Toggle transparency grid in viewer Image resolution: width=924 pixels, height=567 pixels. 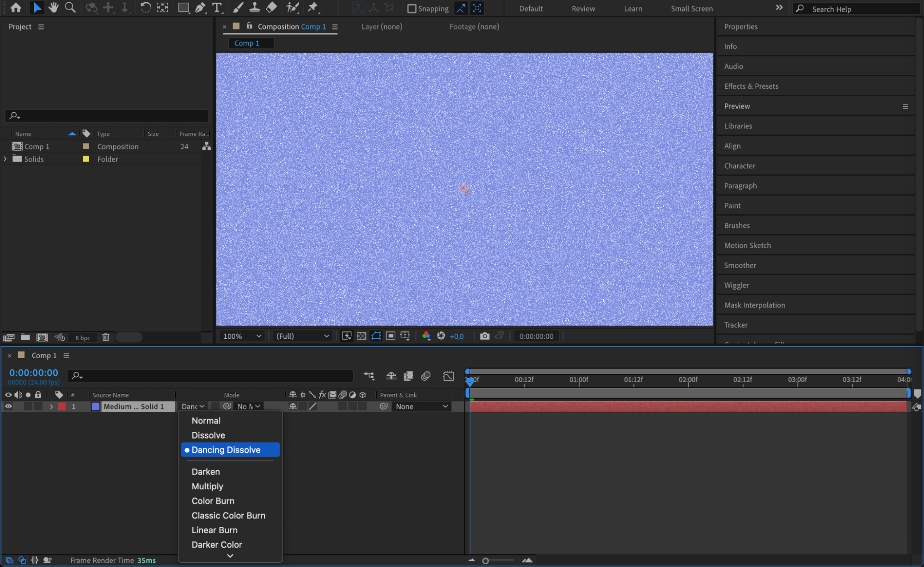[361, 336]
